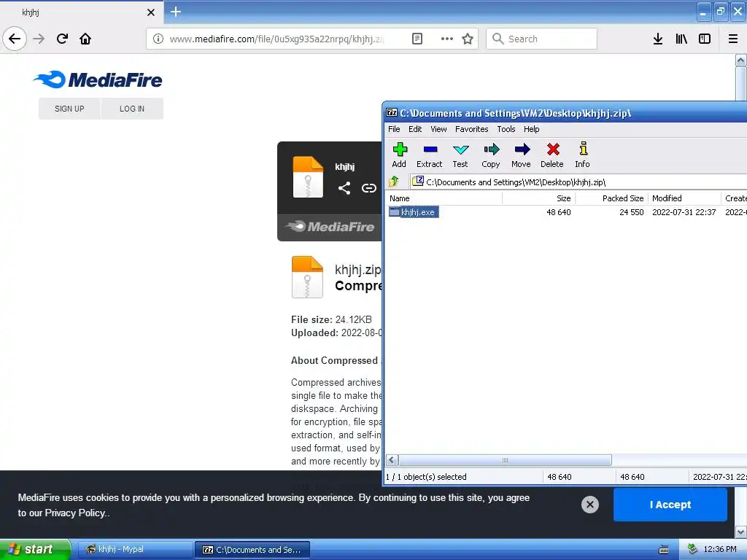The width and height of the screenshot is (747, 560).
Task: Click the red Delete icon in 7-Zip
Action: click(552, 155)
